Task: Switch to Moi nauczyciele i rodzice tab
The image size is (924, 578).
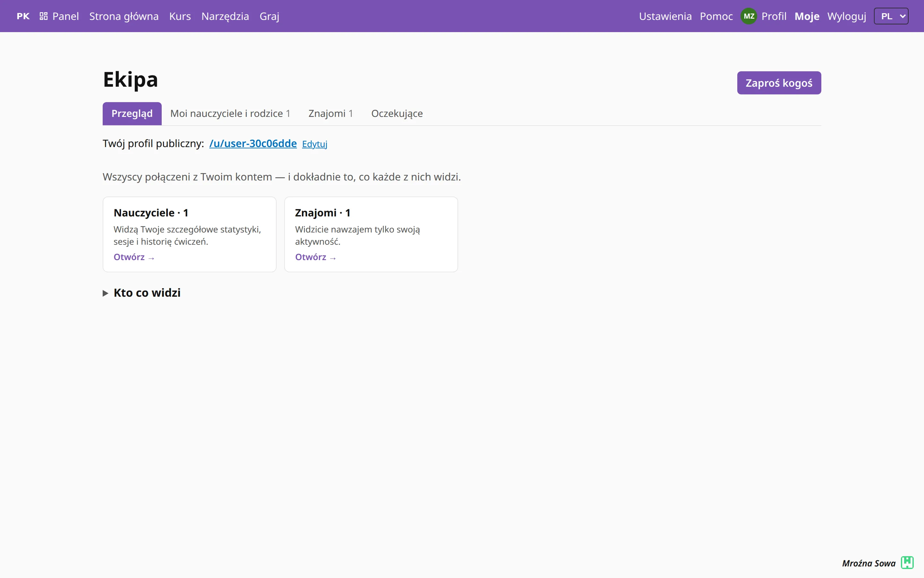Action: tap(230, 114)
